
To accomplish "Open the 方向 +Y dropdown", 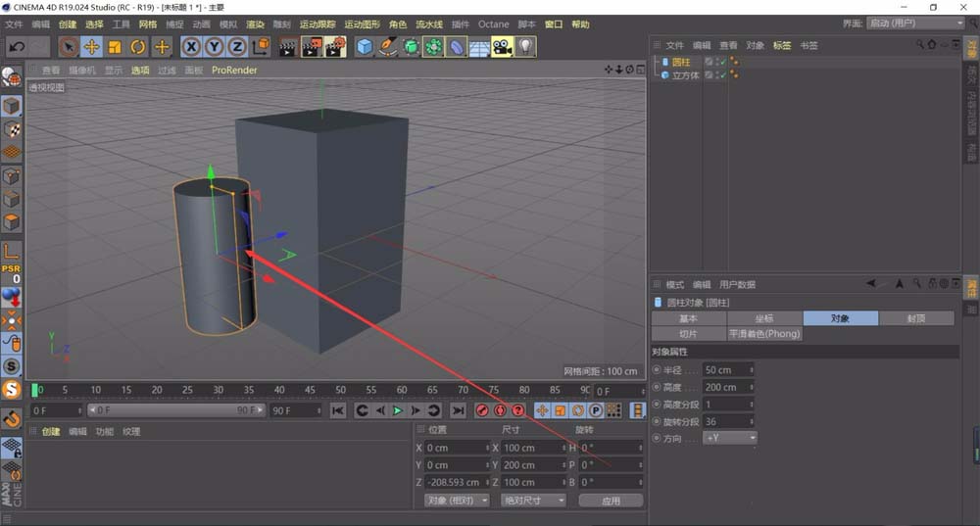I will (730, 438).
